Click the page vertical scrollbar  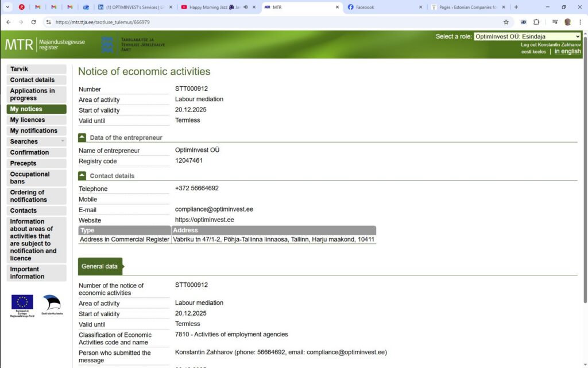click(585, 172)
